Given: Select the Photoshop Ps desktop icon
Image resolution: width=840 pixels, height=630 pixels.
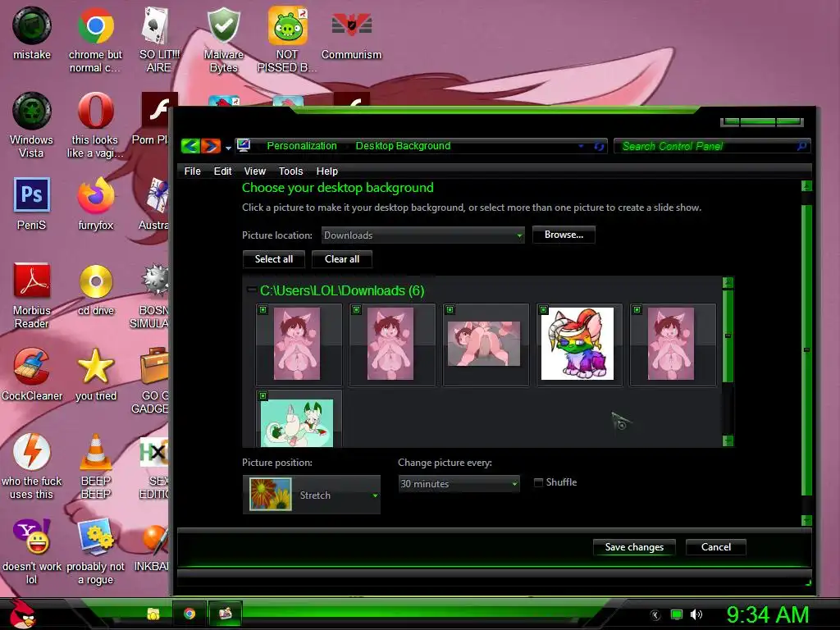Looking at the screenshot, I should coord(32,203).
